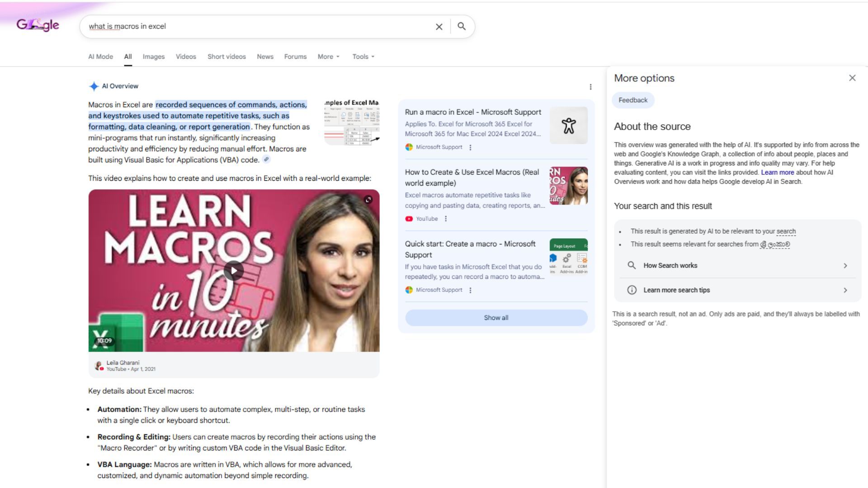The height and width of the screenshot is (488, 868).
Task: Click info icon beside Learn more search tips
Action: tap(632, 290)
